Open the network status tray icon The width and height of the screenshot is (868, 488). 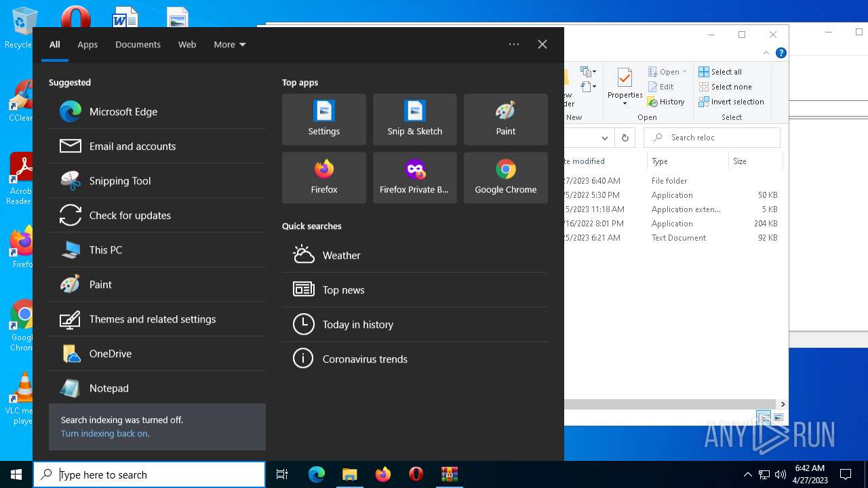[x=764, y=474]
